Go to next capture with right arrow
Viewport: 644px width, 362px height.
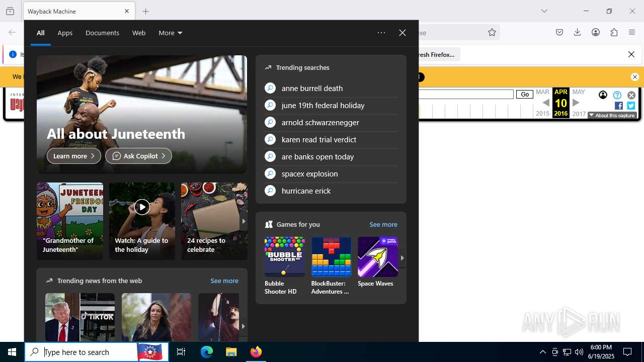[x=576, y=103]
